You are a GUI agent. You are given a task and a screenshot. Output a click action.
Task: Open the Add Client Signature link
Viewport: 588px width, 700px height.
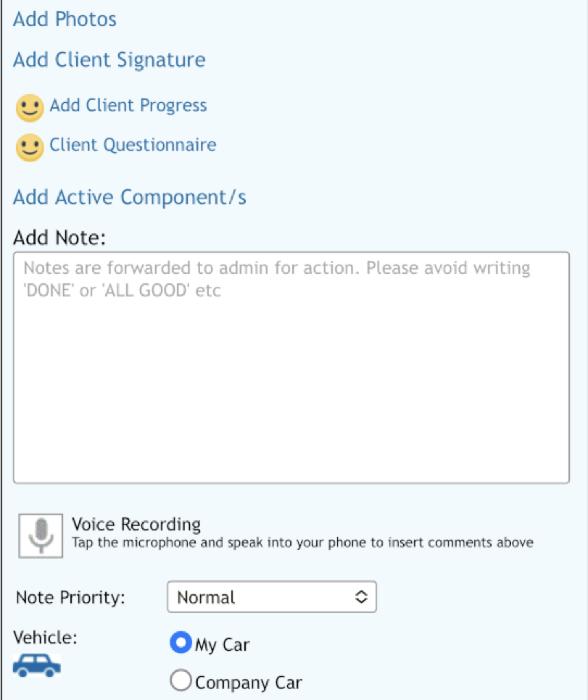tap(109, 60)
